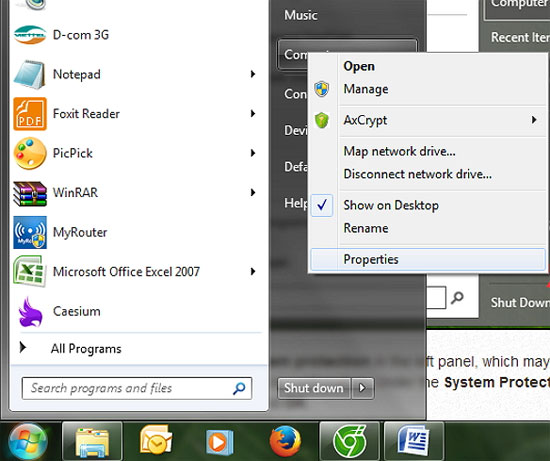Screen dimensions: 550x461
Task: Open Microsoft Office Excel 2007 icon
Action: coord(30,272)
